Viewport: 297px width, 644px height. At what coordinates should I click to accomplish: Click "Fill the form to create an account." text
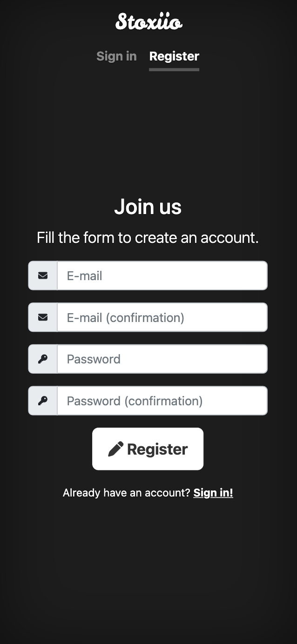click(148, 238)
